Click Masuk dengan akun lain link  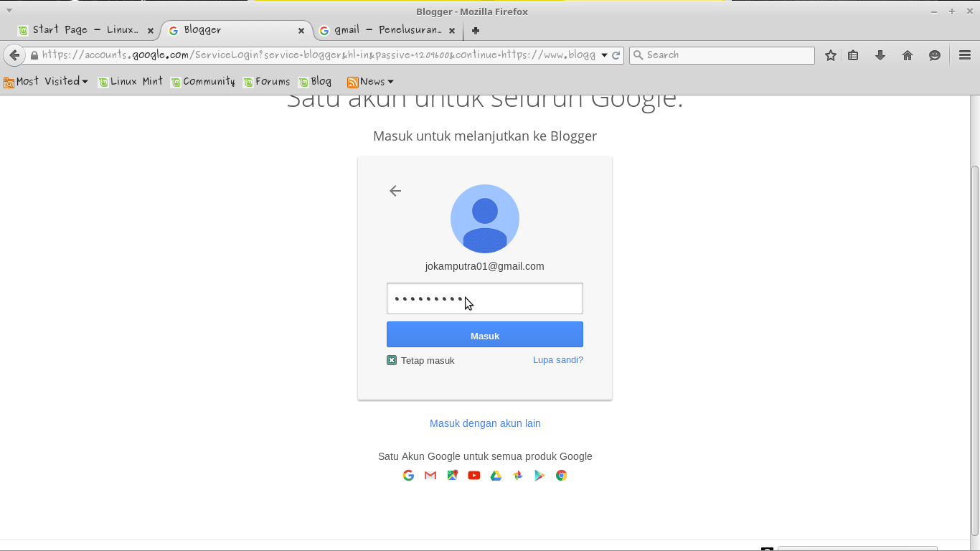coord(485,423)
